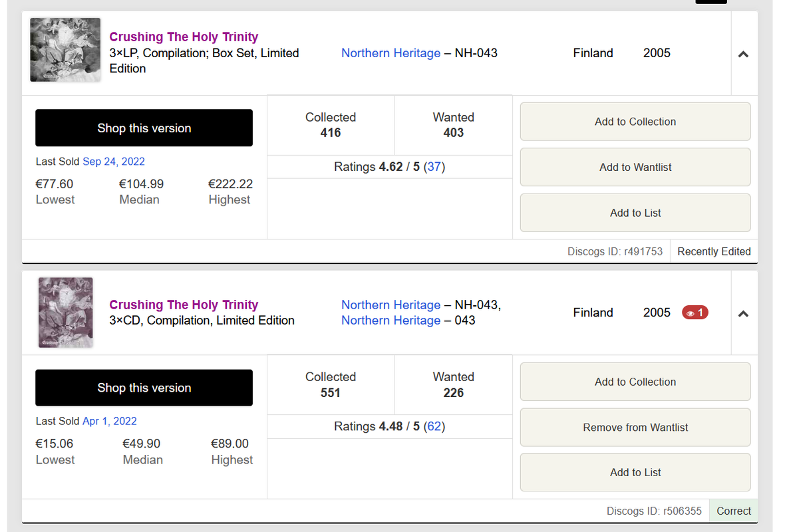Open Crushing The Holy Trinity 3×CD title link

tap(184, 305)
